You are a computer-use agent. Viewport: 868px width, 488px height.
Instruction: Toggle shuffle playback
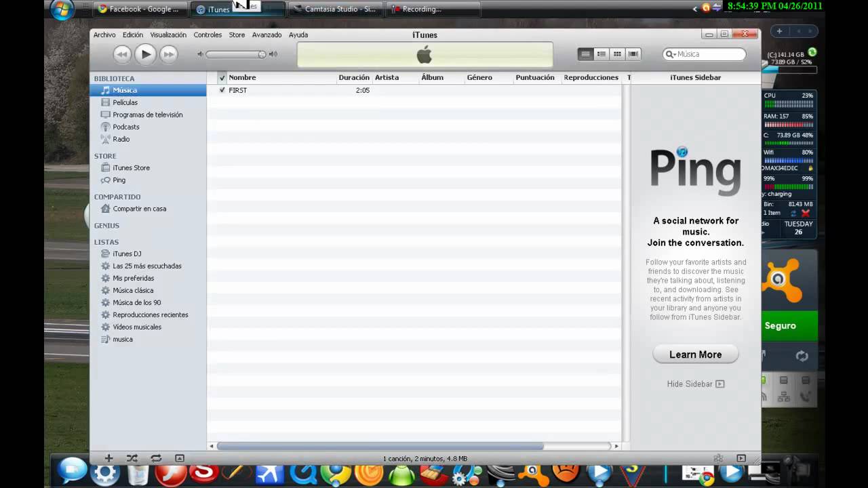pos(132,458)
